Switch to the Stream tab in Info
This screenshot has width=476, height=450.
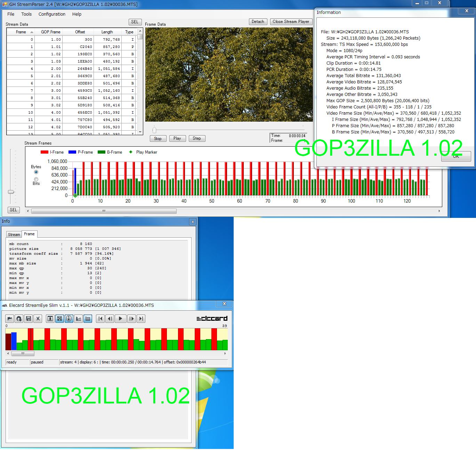[14, 235]
